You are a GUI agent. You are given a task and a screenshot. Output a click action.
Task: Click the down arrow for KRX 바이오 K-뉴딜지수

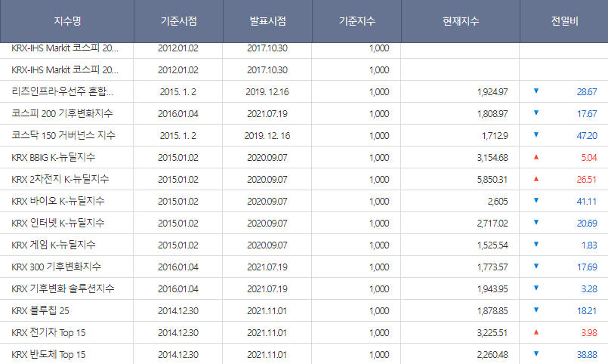(x=536, y=200)
